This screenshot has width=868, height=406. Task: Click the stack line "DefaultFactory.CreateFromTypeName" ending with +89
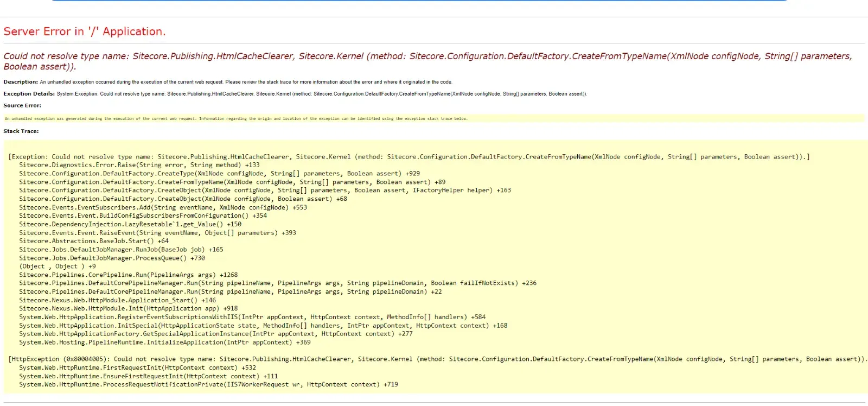click(x=232, y=182)
